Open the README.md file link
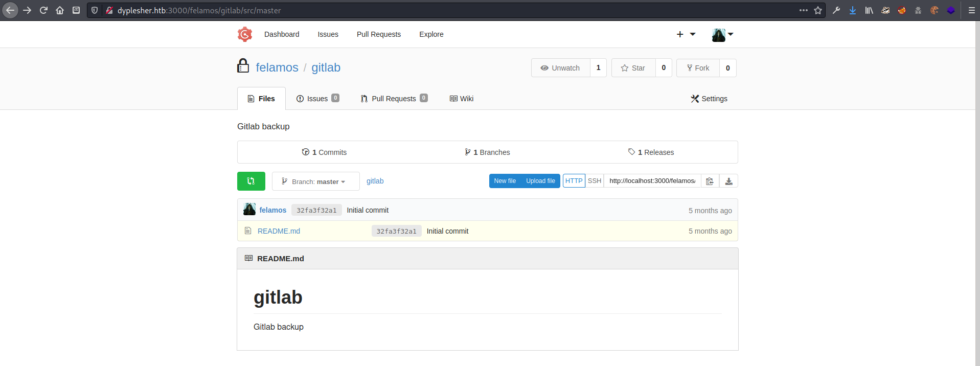Viewport: 980px width, 366px height. pyautogui.click(x=279, y=231)
